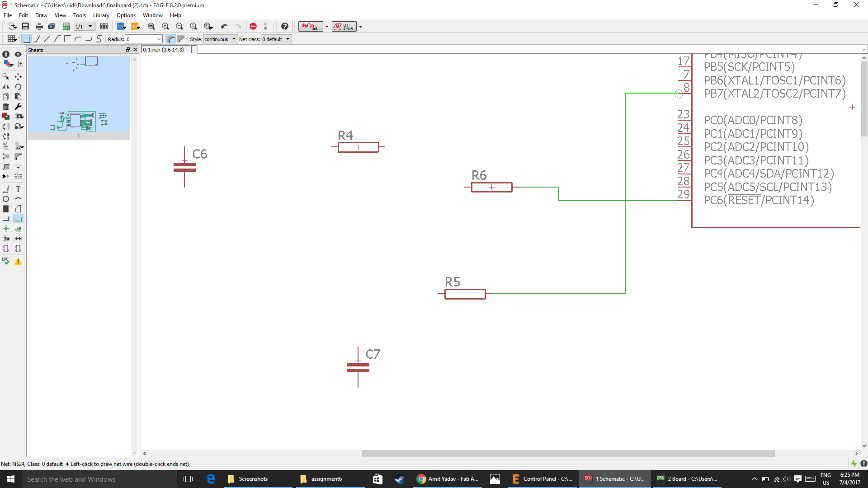868x488 pixels.
Task: Click the red Stop command icon
Action: (253, 26)
